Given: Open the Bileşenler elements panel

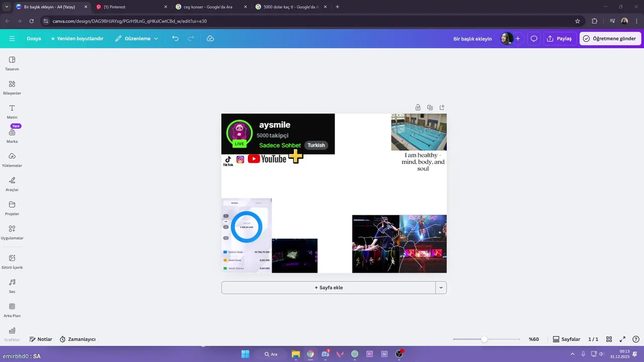Looking at the screenshot, I should pyautogui.click(x=12, y=87).
